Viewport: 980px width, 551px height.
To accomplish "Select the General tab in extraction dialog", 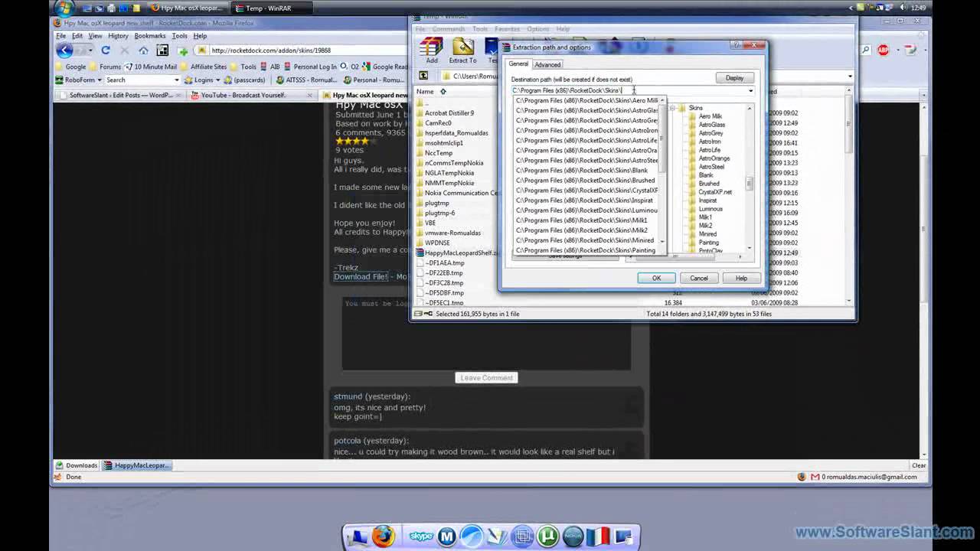I will pos(518,64).
